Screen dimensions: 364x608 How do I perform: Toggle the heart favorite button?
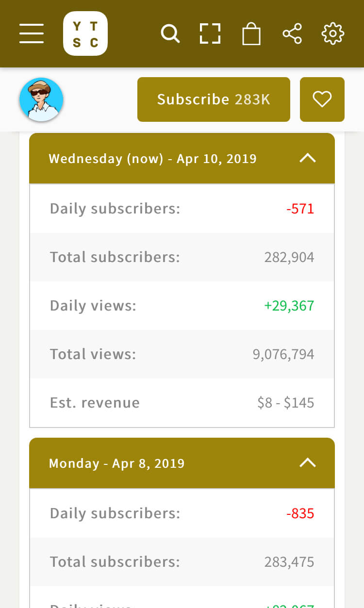[322, 99]
